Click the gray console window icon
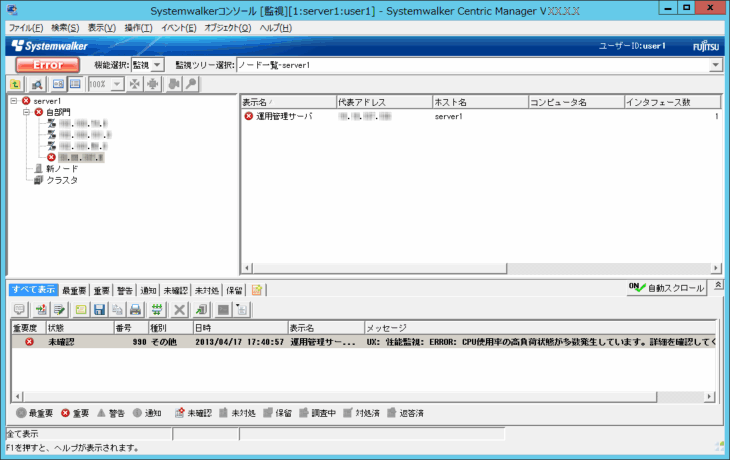This screenshot has height=460, width=730. [223, 310]
